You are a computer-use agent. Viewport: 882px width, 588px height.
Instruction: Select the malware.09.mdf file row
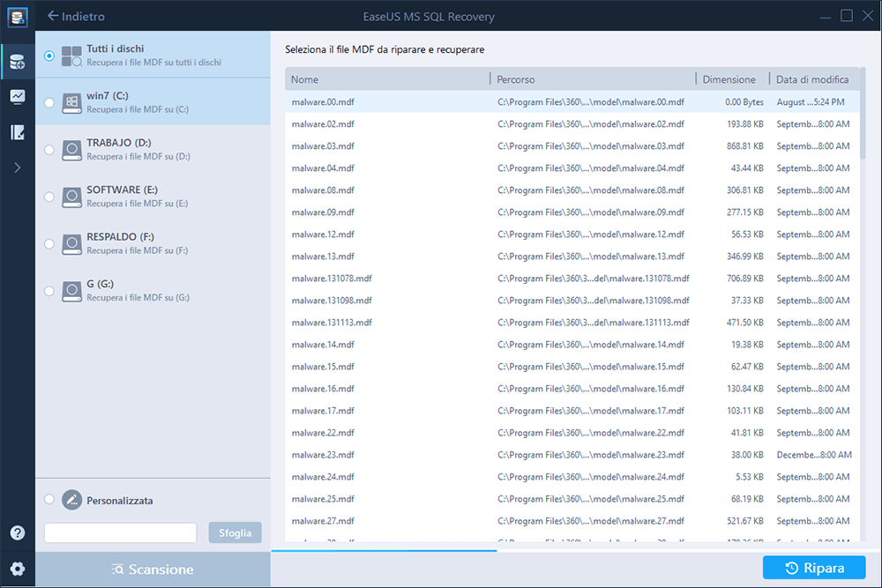pos(572,212)
